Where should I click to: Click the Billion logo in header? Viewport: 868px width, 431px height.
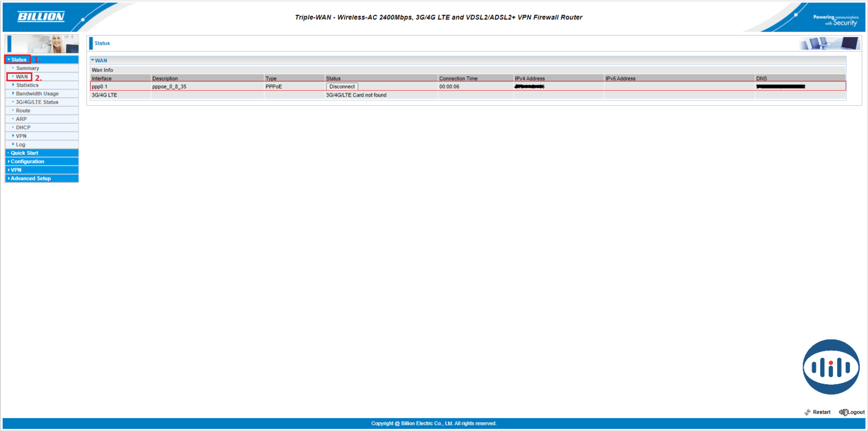[41, 17]
